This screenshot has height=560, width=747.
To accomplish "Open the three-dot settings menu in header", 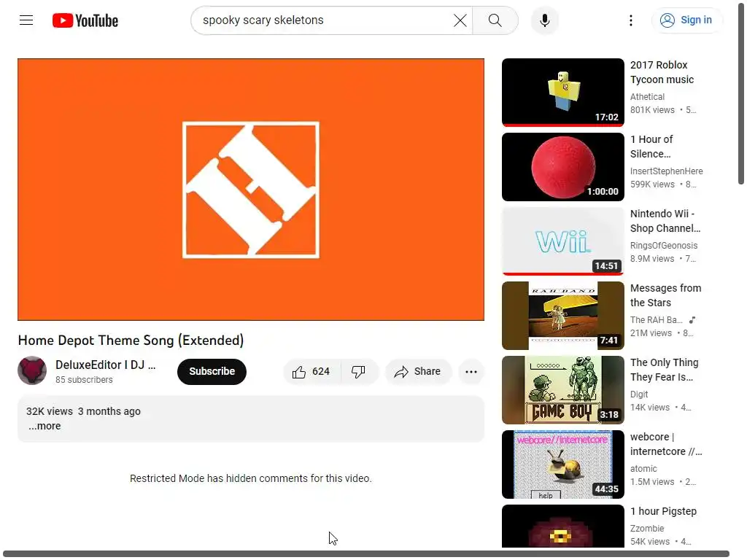I will pos(631,20).
